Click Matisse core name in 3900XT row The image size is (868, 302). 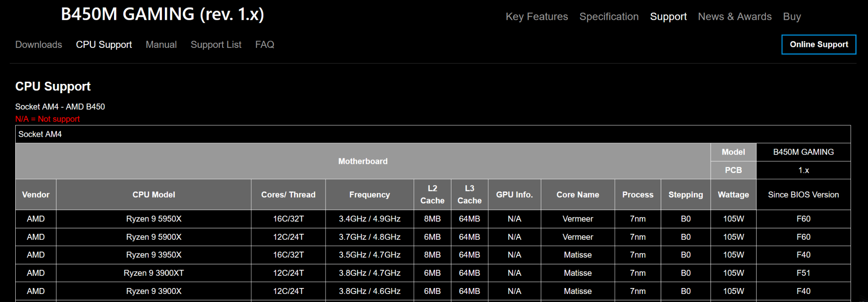pos(578,273)
